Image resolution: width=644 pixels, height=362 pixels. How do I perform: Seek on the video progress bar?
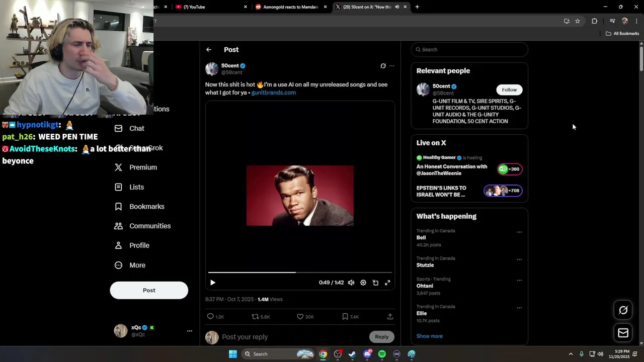coord(300,273)
